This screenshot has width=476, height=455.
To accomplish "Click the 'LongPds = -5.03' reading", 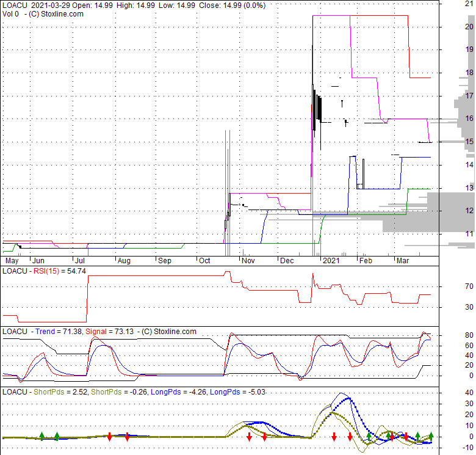I will click(x=238, y=392).
